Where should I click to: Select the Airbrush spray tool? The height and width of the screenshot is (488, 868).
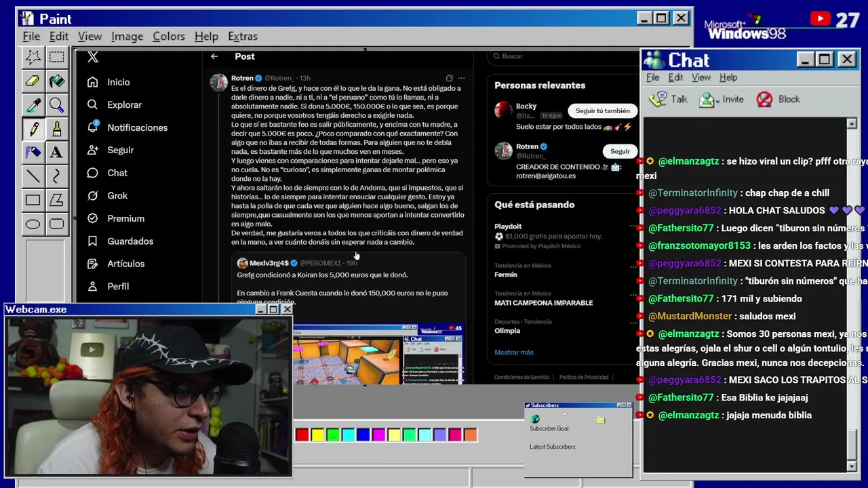coord(33,152)
